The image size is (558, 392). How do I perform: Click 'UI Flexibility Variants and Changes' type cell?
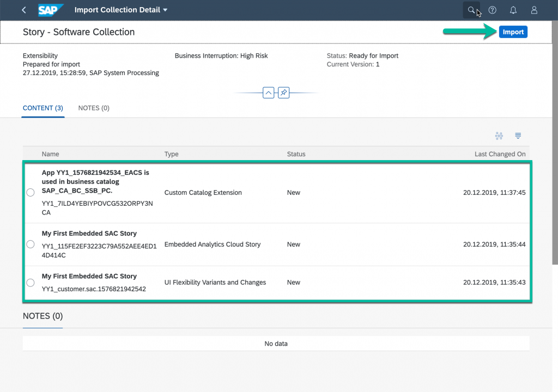[x=215, y=283]
